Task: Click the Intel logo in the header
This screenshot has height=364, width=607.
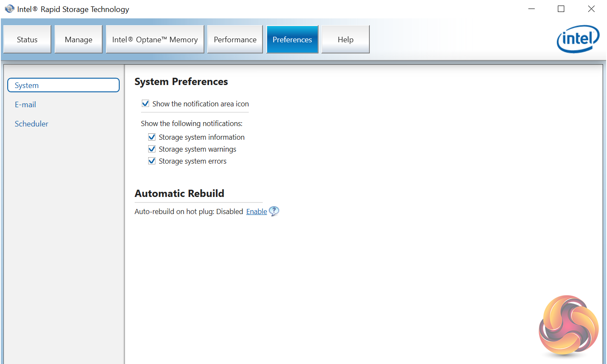Action: pos(578,39)
